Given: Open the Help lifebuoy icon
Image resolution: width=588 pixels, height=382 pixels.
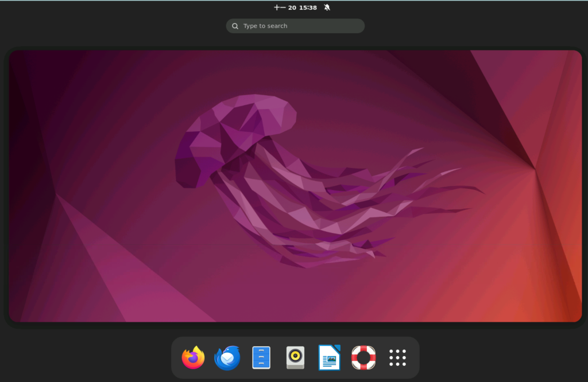Looking at the screenshot, I should [x=363, y=358].
